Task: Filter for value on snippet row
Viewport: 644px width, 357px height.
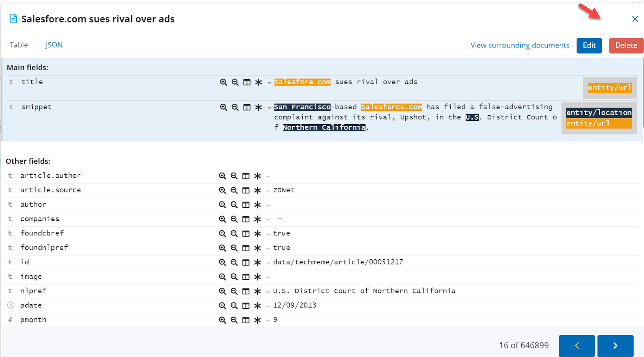Action: coord(223,107)
